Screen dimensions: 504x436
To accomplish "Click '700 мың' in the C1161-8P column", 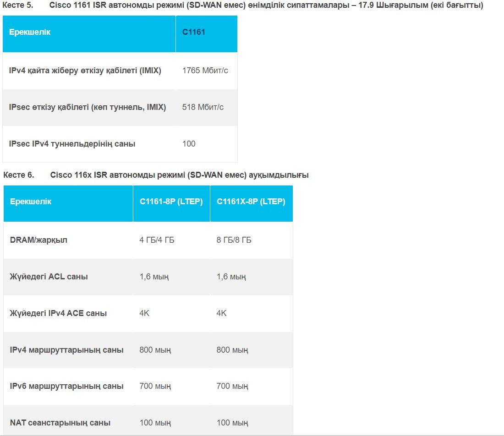I will (155, 386).
